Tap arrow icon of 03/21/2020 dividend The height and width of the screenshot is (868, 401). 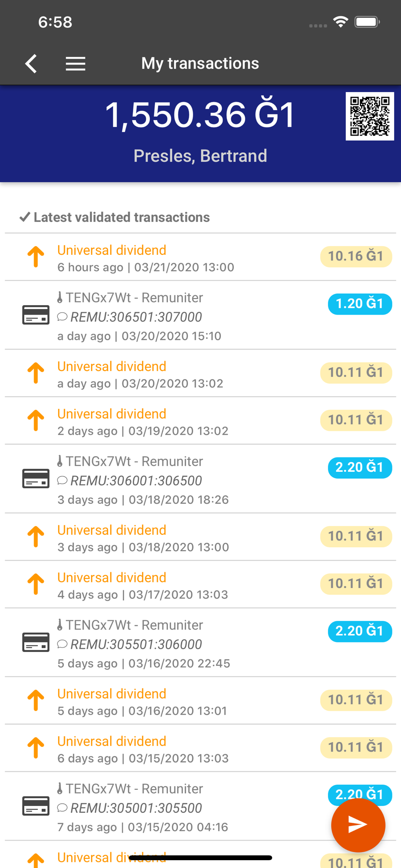click(x=36, y=257)
